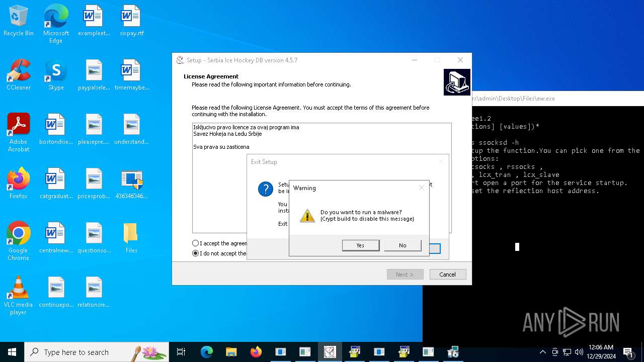Click the taskbar clock showing 12:06 AM
The width and height of the screenshot is (644, 362).
(601, 352)
